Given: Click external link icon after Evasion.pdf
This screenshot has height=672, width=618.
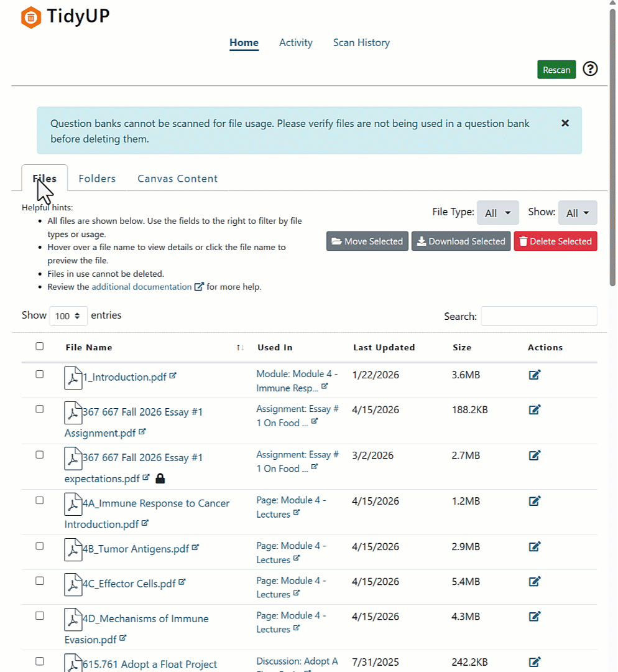Looking at the screenshot, I should pyautogui.click(x=123, y=638).
